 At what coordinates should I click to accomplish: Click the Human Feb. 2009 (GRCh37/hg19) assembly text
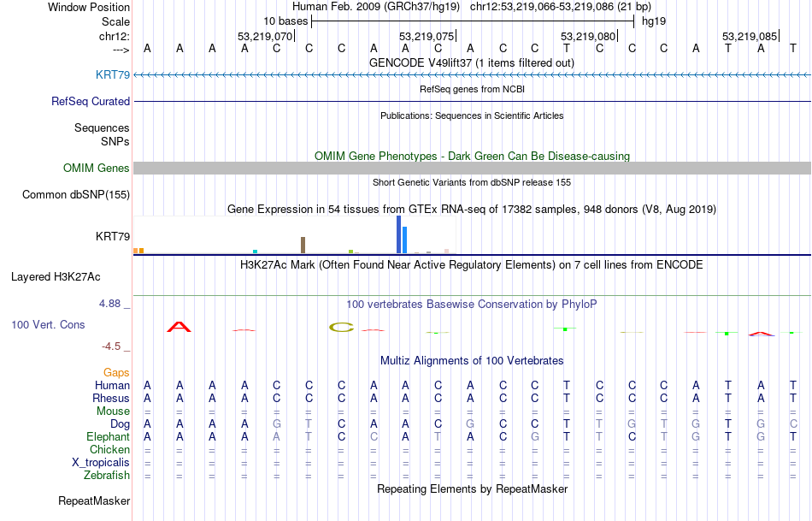coord(376,7)
